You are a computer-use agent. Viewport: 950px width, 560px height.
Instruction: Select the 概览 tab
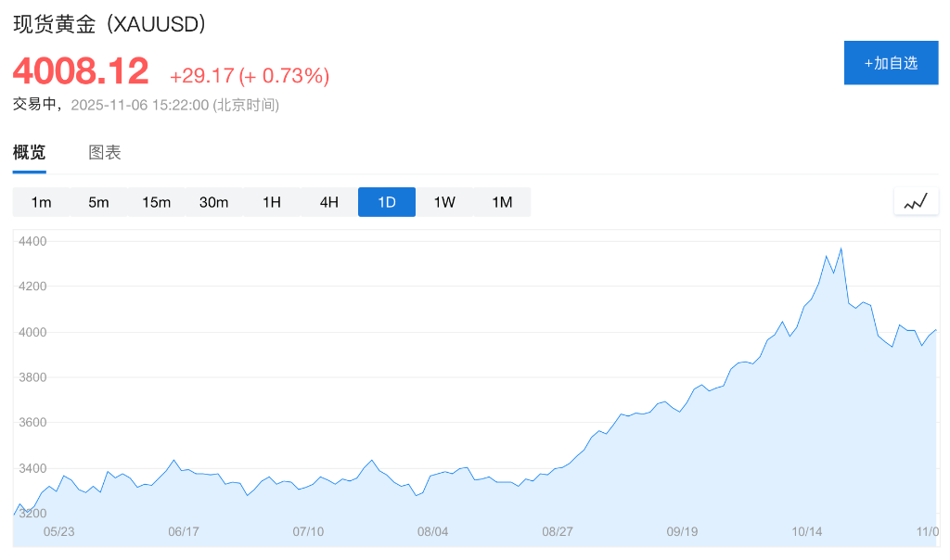[30, 152]
